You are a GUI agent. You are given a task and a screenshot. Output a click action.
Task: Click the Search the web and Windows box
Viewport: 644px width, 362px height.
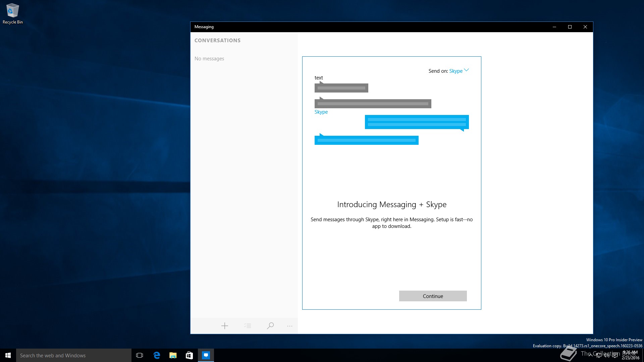coord(74,355)
